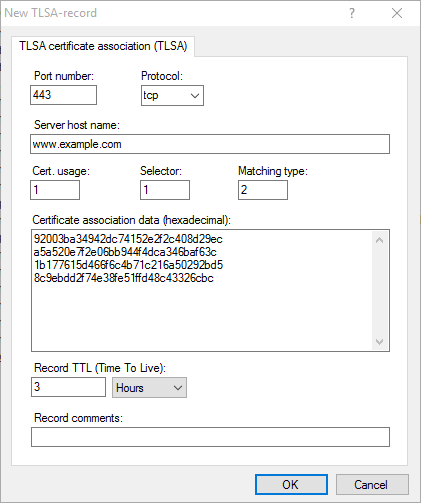Close the New TLSA-record dialog

(x=397, y=13)
